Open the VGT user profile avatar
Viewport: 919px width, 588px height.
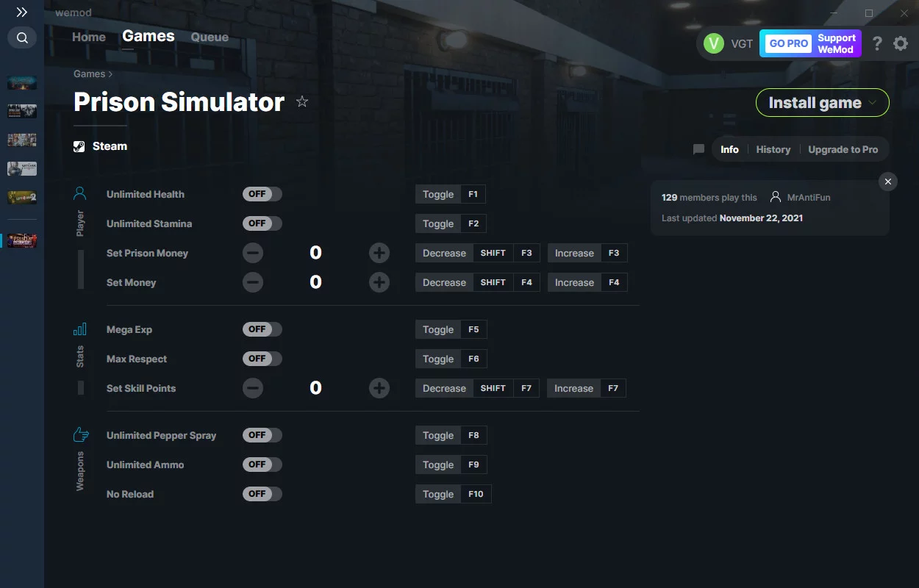tap(714, 43)
